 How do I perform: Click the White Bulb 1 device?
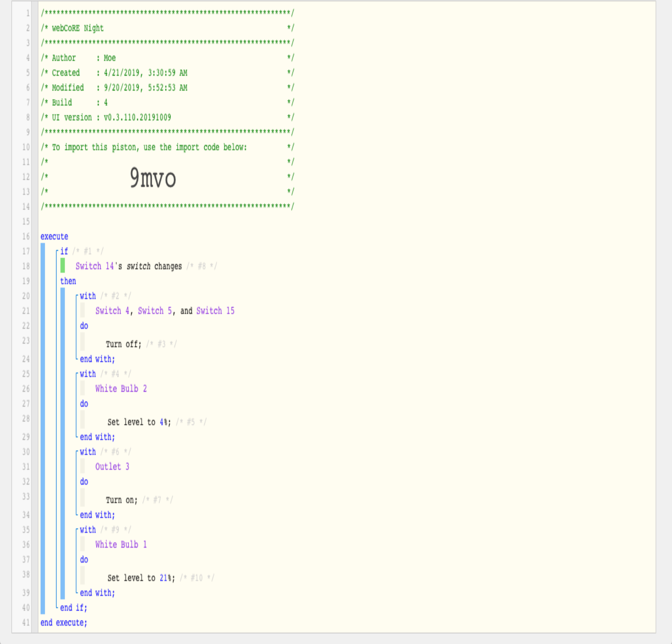pos(121,545)
